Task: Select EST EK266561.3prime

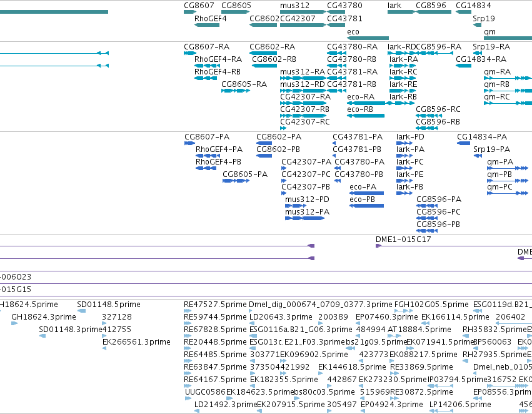Action: (x=104, y=348)
